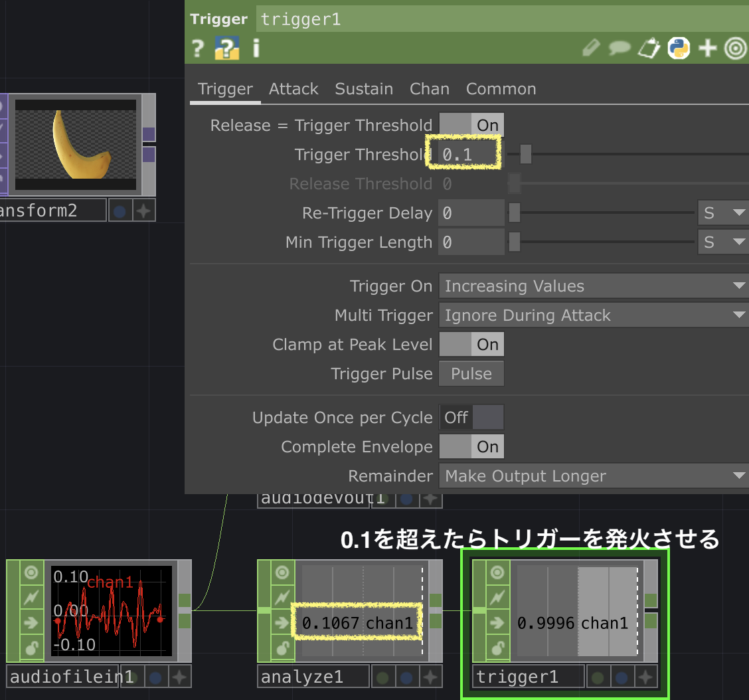Click the info icon in the parameter dialog header

coord(256,48)
